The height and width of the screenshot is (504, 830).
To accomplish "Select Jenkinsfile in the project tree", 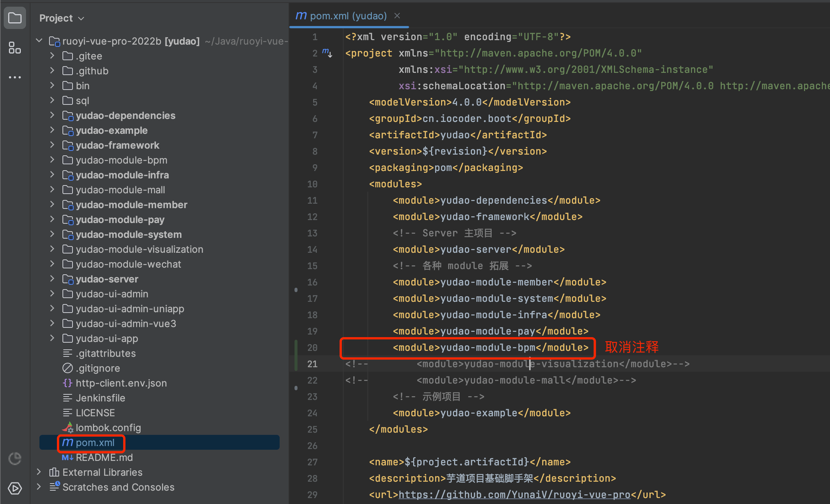I will point(100,398).
